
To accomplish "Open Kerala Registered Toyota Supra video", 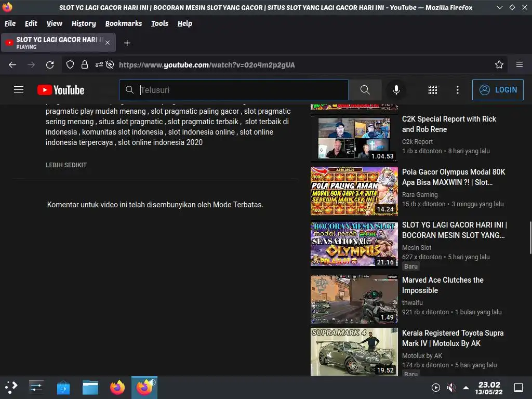I will click(x=453, y=338).
